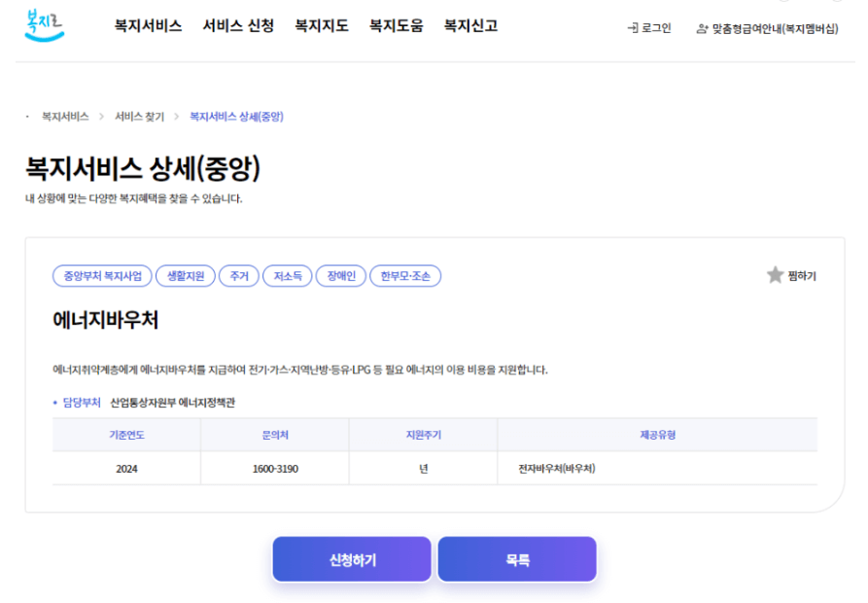
Task: Click the 한부모·조손 tag
Action: click(407, 275)
